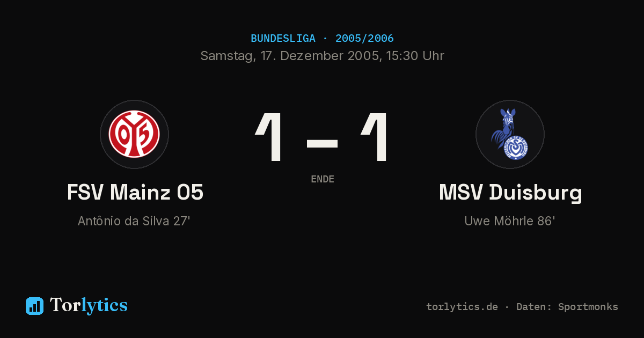Click the dark circle around Mainz crest
644x338 pixels.
[134, 134]
